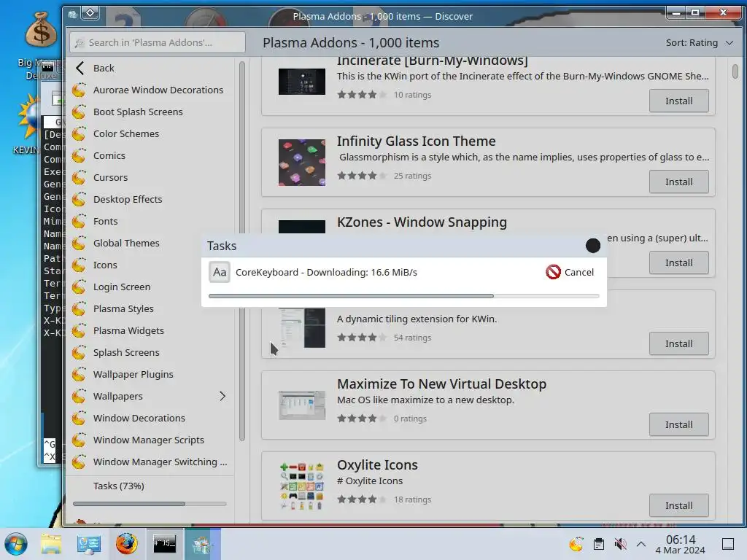Open the clipboard tray icon
The width and height of the screenshot is (747, 560).
coord(599,544)
